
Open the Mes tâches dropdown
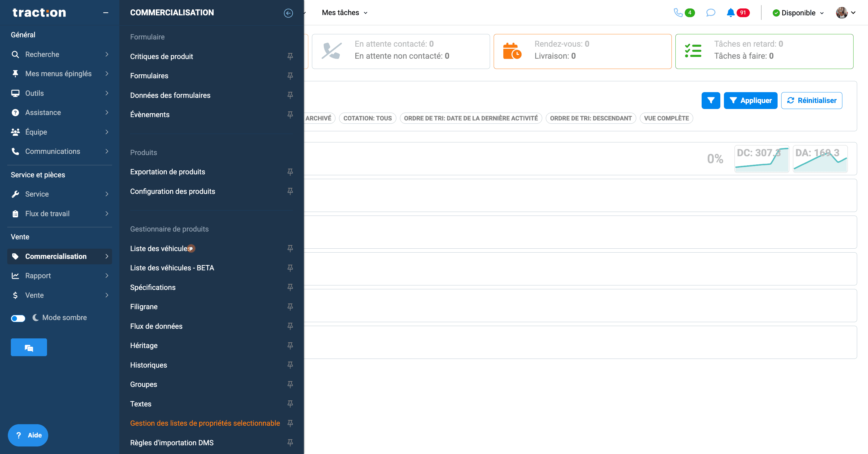[344, 13]
